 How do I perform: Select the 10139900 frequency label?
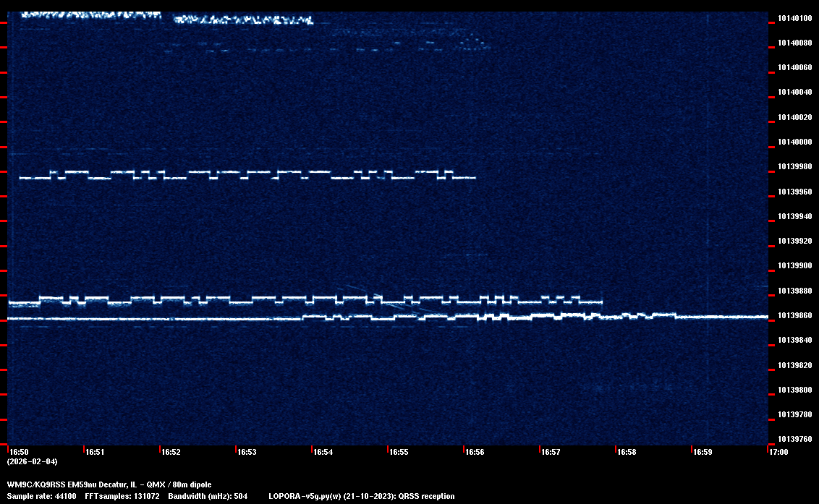[794, 265]
